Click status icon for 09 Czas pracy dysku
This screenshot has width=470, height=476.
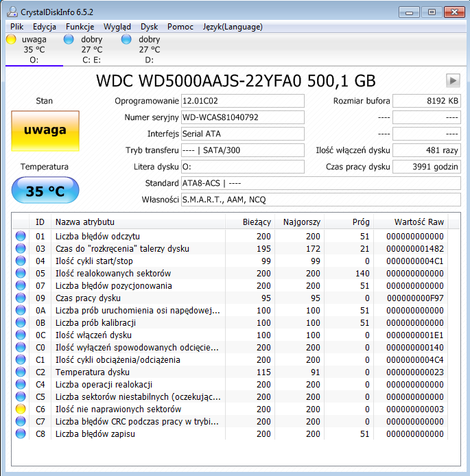(x=21, y=298)
